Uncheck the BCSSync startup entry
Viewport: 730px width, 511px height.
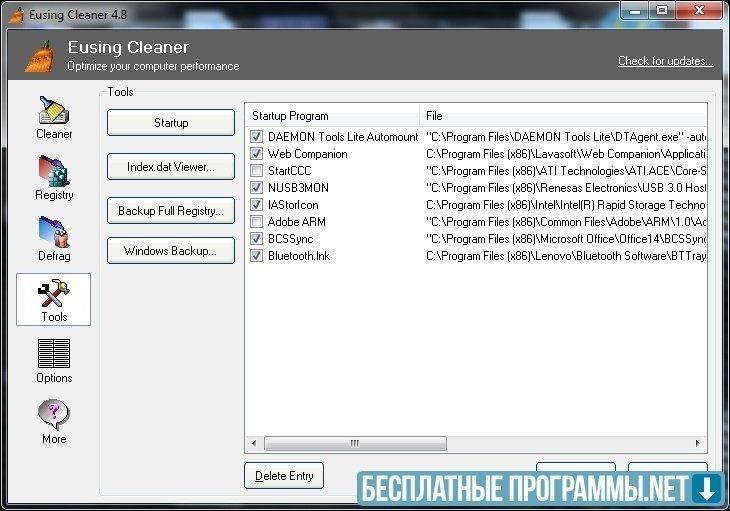coord(256,238)
